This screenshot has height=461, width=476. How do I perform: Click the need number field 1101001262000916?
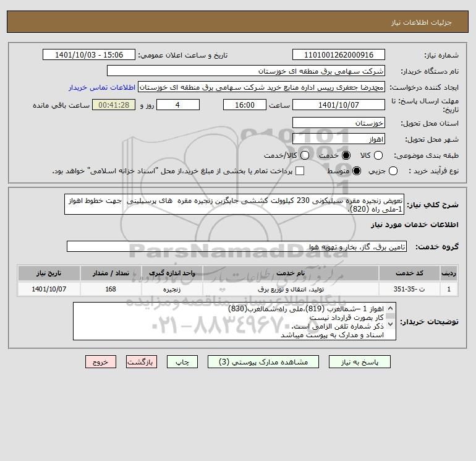pos(339,55)
